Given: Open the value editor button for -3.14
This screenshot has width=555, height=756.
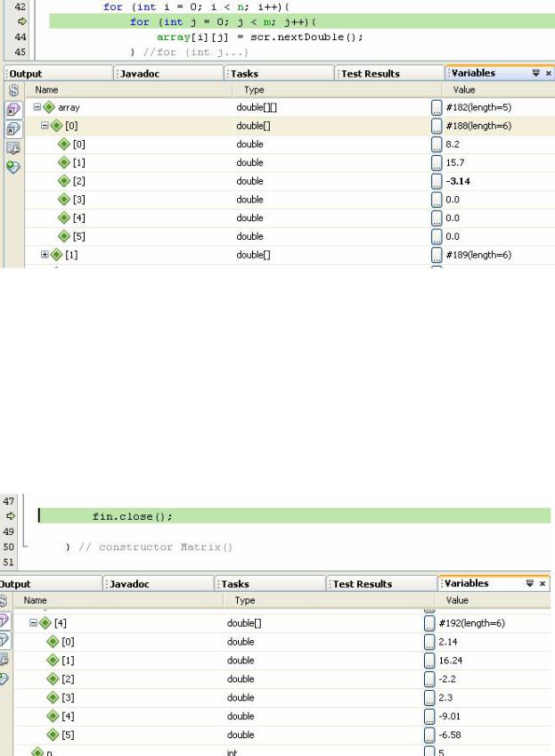Looking at the screenshot, I should coord(437,181).
